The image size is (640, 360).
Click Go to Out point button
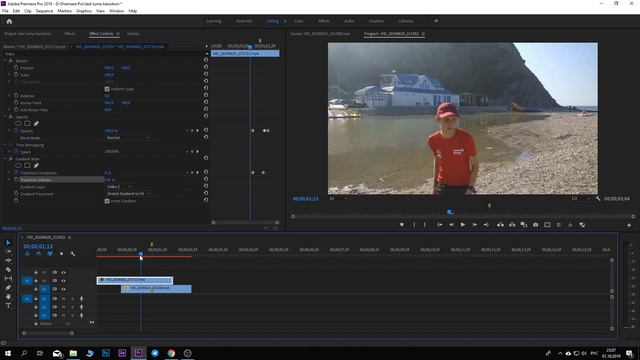click(486, 225)
